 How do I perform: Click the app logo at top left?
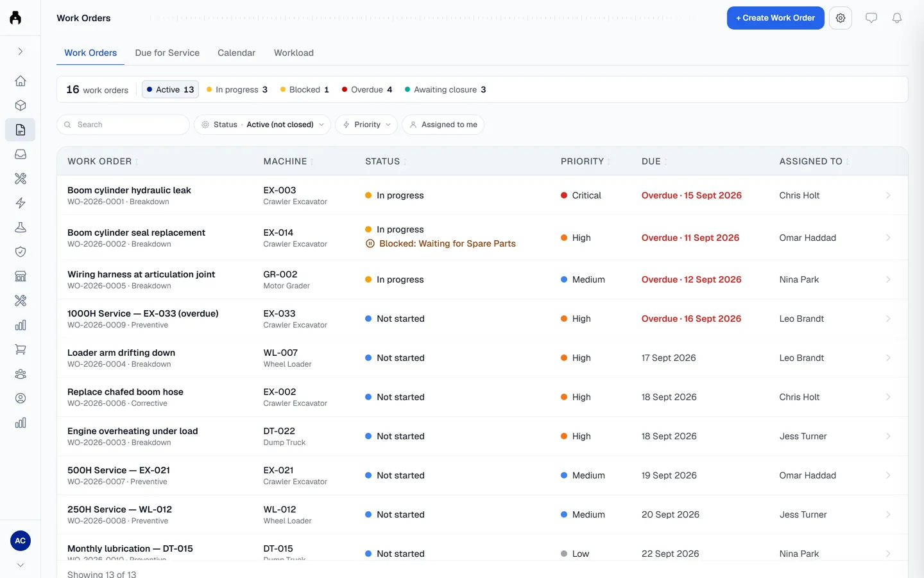click(x=15, y=18)
